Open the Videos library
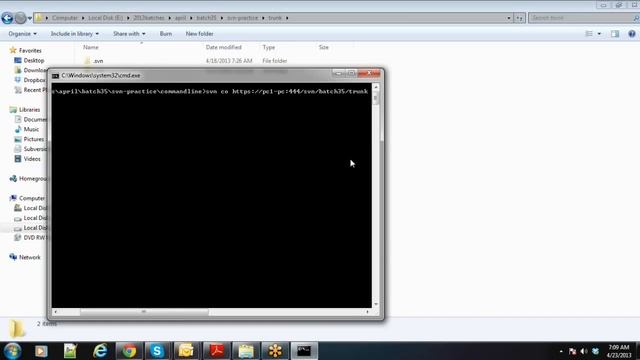Image resolution: width=640 pixels, height=360 pixels. point(32,159)
